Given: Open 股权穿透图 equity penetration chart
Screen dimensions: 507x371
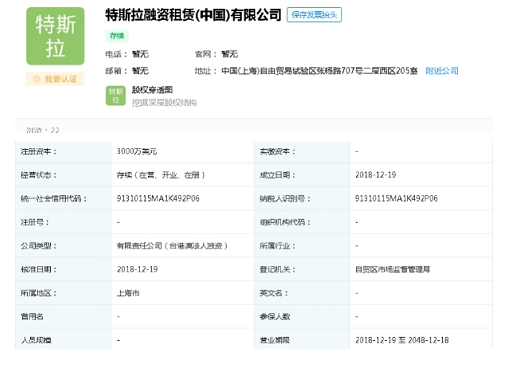Looking at the screenshot, I should pyautogui.click(x=152, y=90).
